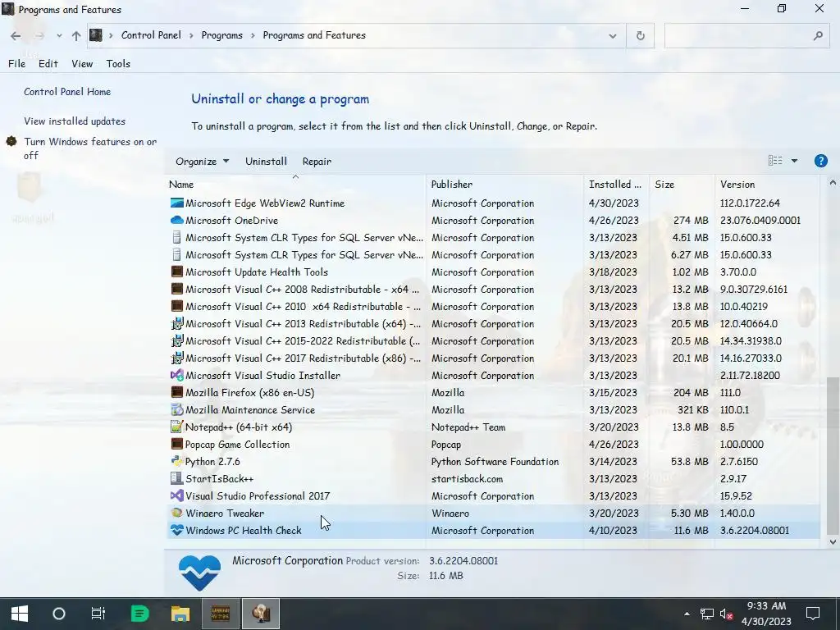The image size is (840, 630).
Task: Open Cortana circle on taskbar
Action: coord(59,614)
